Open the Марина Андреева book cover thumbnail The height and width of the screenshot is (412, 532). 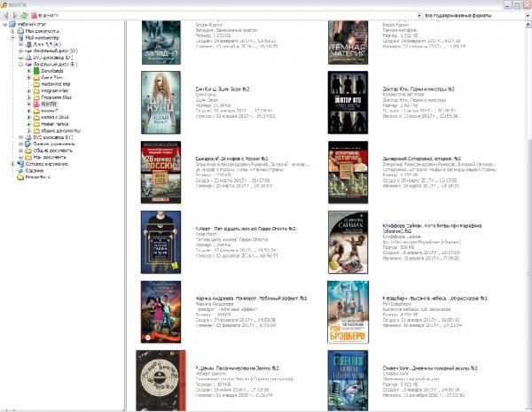tap(160, 312)
